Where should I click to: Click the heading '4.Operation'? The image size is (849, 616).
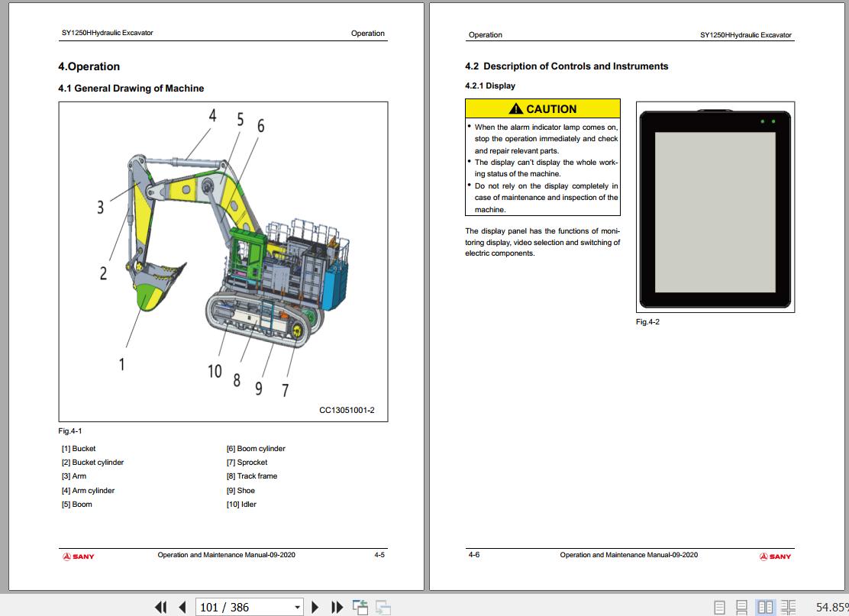[x=89, y=66]
